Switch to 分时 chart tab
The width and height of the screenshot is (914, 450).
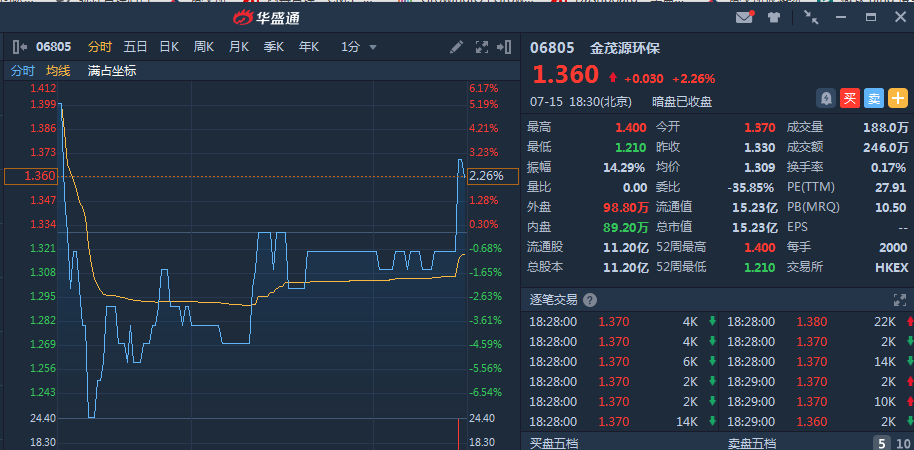[x=99, y=47]
